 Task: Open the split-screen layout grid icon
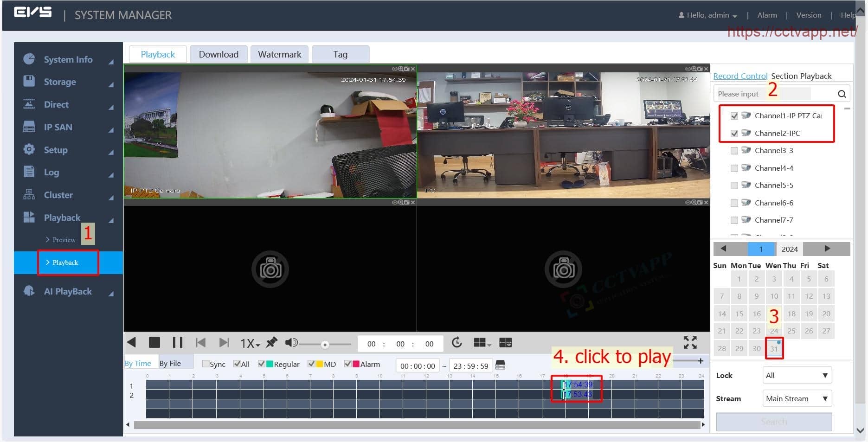pyautogui.click(x=482, y=343)
